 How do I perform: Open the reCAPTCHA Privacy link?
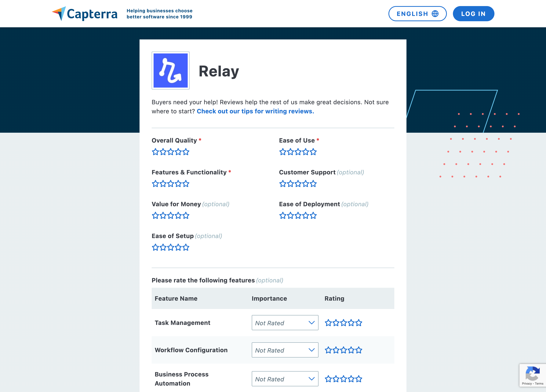[527, 384]
